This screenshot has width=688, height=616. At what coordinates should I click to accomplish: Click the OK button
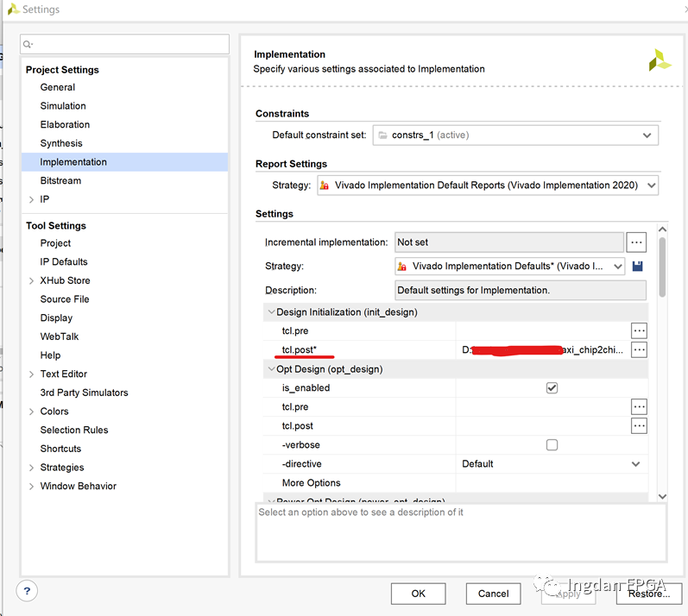coord(418,594)
